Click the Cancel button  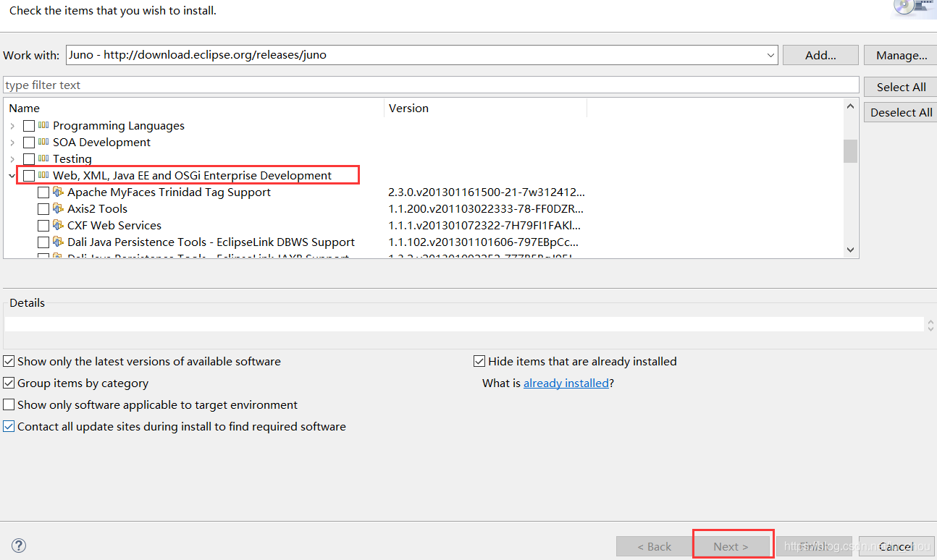(x=896, y=546)
